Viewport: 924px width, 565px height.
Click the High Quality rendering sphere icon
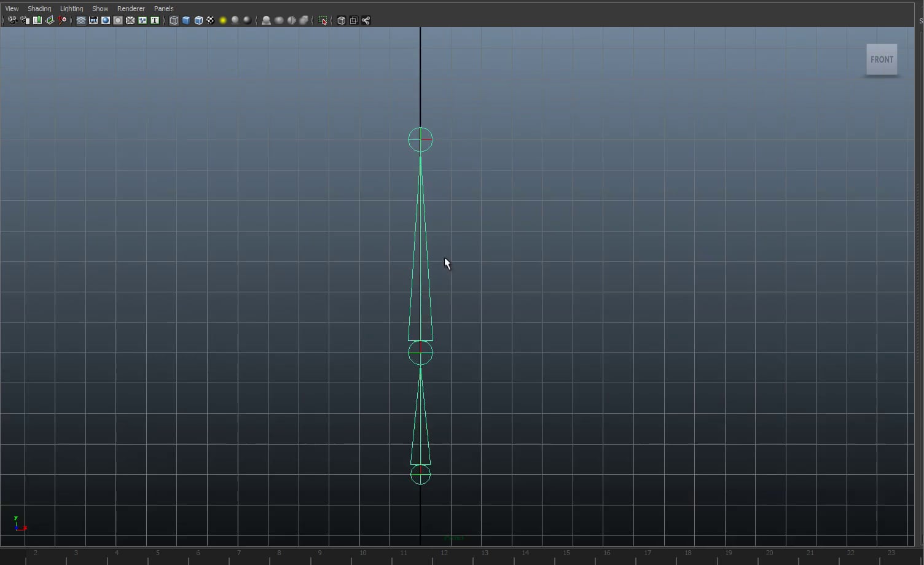(x=247, y=20)
